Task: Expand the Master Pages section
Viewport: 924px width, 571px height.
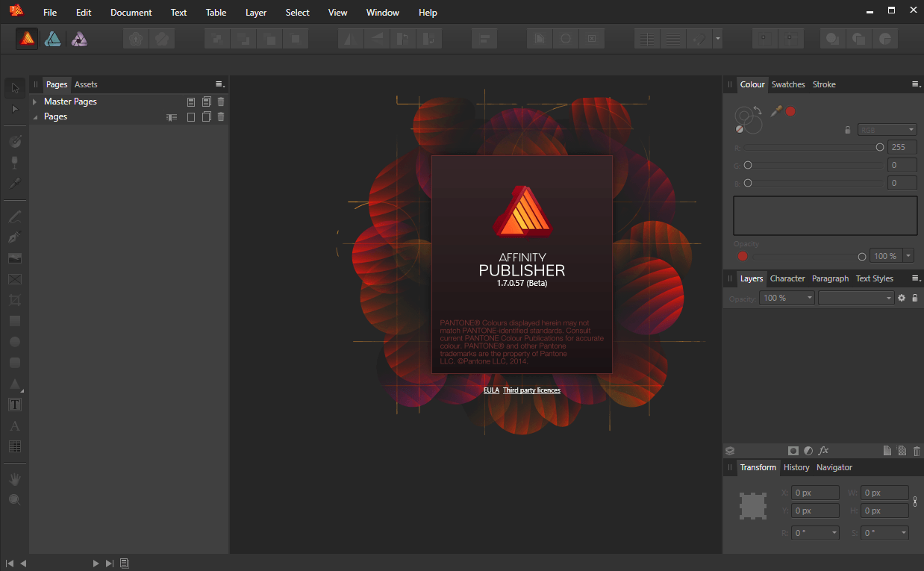Action: [x=35, y=102]
